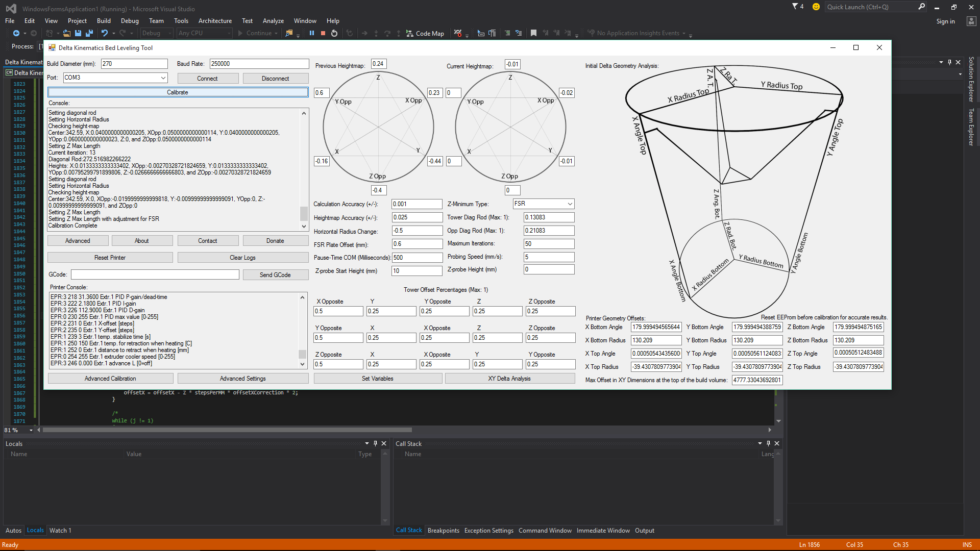980x551 pixels.
Task: Open the editor zoom 81 % dropdown
Action: [31, 430]
